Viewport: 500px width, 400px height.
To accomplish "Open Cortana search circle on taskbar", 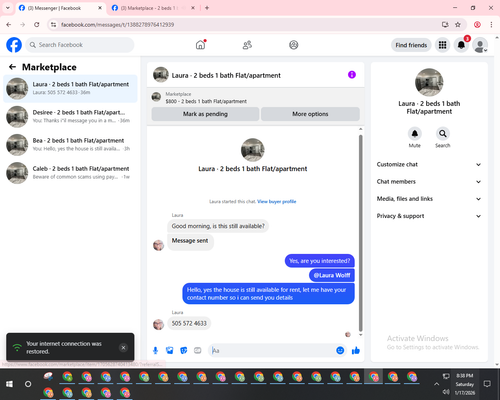I will click(x=28, y=384).
